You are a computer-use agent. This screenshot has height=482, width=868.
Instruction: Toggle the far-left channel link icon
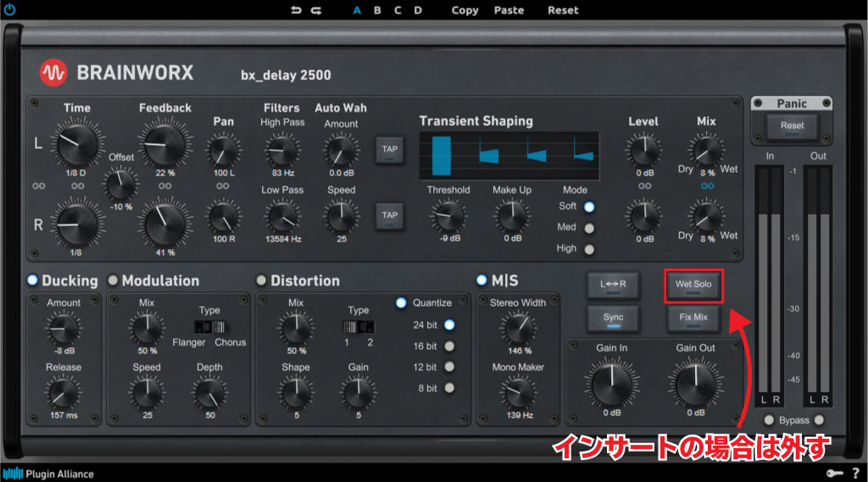click(x=39, y=186)
